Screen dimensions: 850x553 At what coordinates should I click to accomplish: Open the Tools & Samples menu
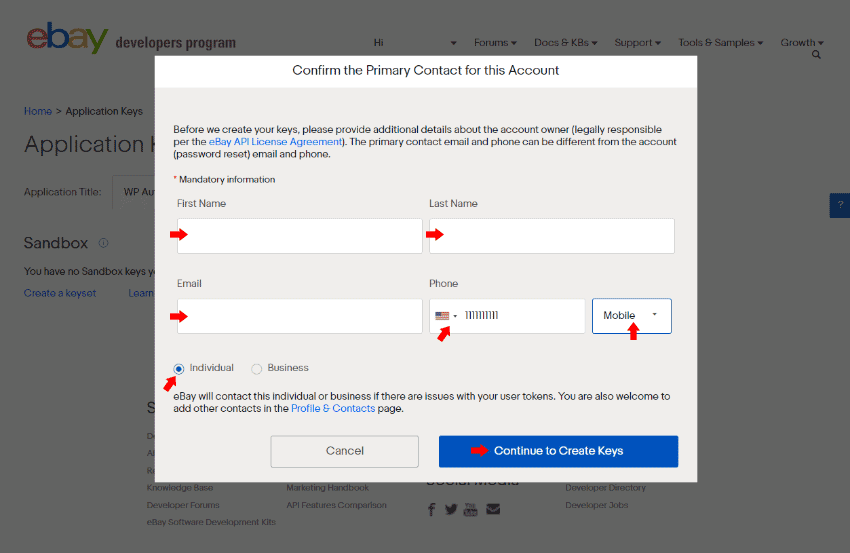[x=720, y=42]
